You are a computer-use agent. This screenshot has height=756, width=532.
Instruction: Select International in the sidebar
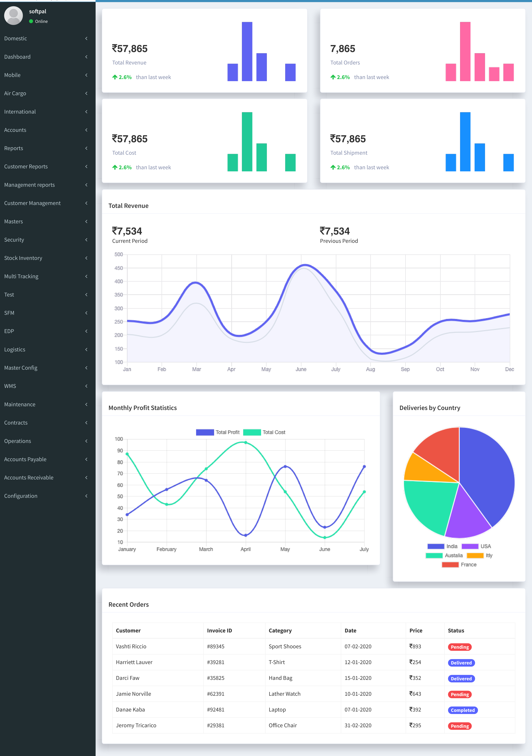coord(48,112)
